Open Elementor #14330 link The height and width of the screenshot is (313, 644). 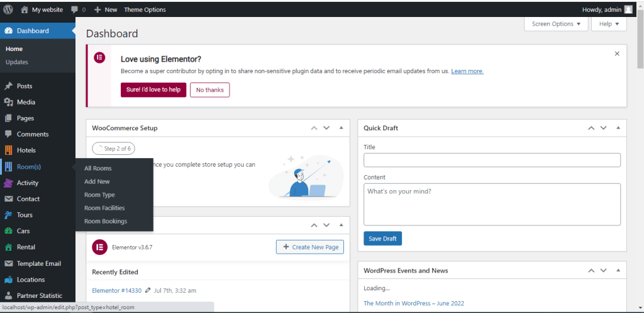pos(116,290)
